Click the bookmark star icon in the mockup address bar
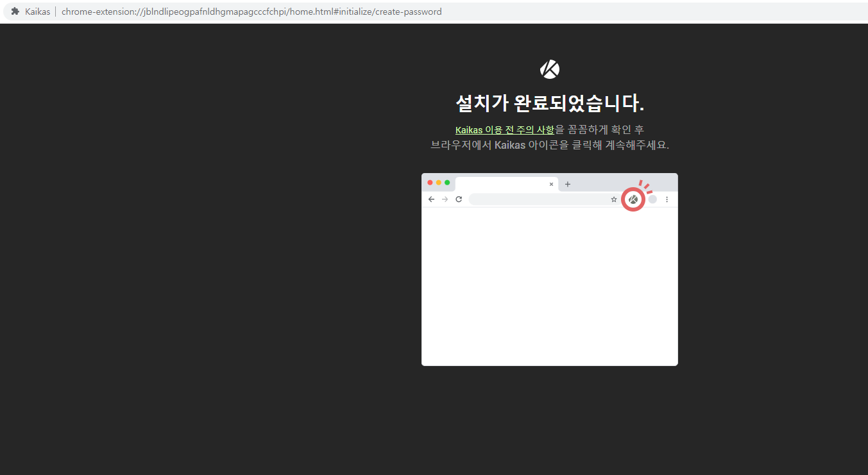This screenshot has width=868, height=475. (614, 199)
